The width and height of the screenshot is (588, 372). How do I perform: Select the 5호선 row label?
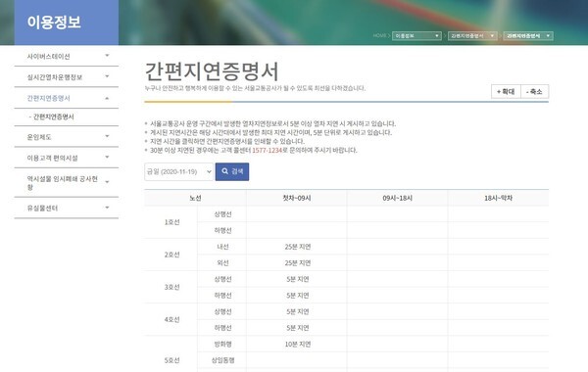[171, 360]
